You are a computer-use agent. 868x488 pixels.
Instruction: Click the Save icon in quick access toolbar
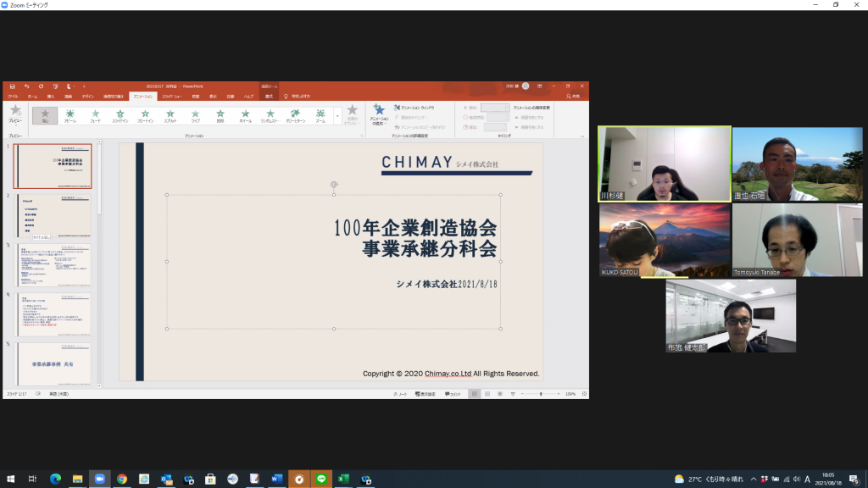pos(13,86)
